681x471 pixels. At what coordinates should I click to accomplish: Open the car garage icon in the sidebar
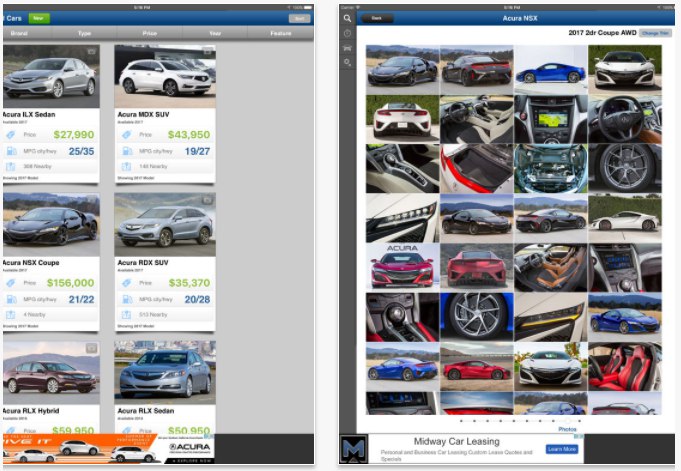pos(347,48)
